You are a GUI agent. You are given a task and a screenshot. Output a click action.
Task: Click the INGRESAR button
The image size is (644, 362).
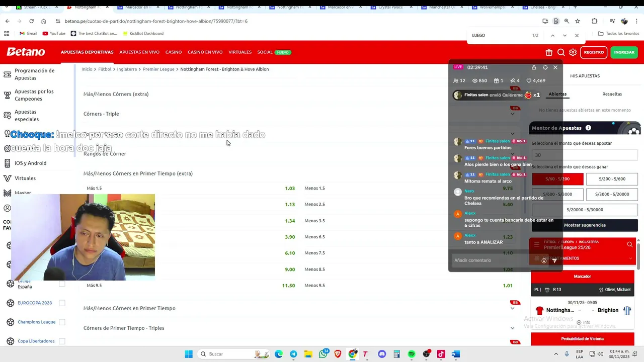(x=624, y=52)
